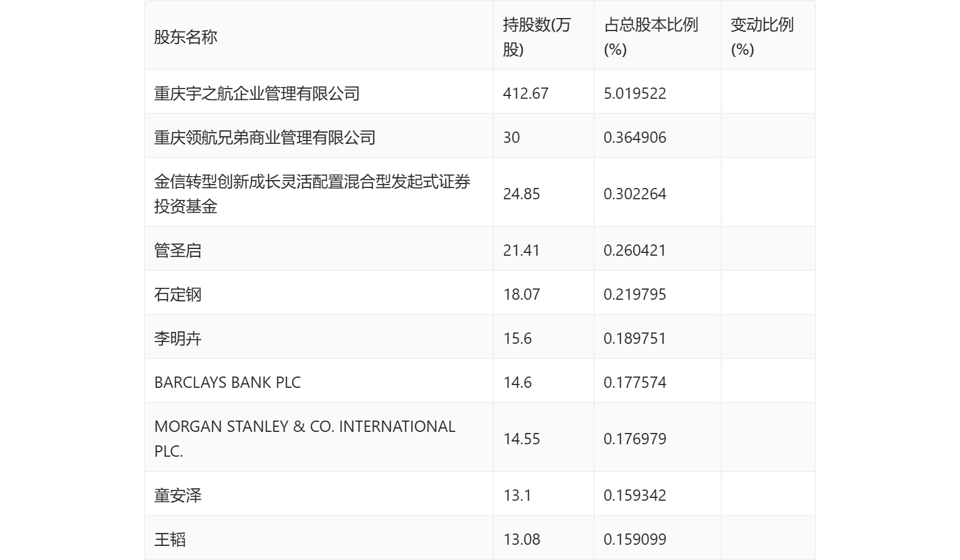This screenshot has width=960, height=560.
Task: Select shareholder 管圣启
Action: pyautogui.click(x=178, y=250)
